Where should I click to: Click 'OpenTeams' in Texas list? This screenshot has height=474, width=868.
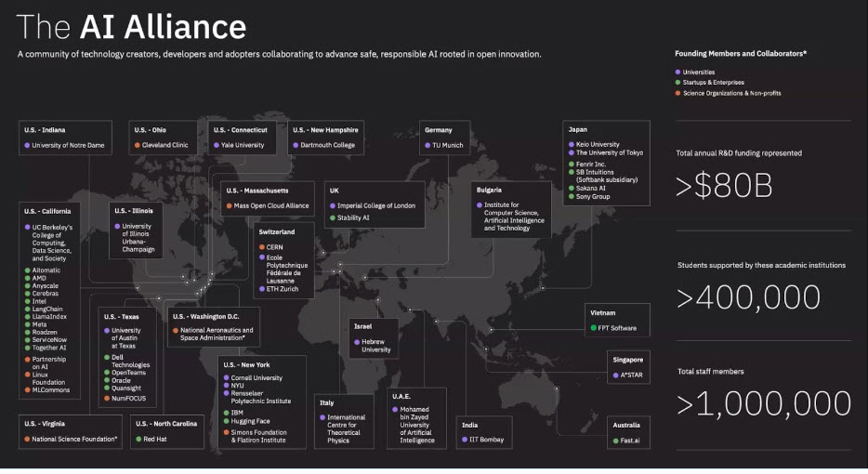[x=129, y=373]
